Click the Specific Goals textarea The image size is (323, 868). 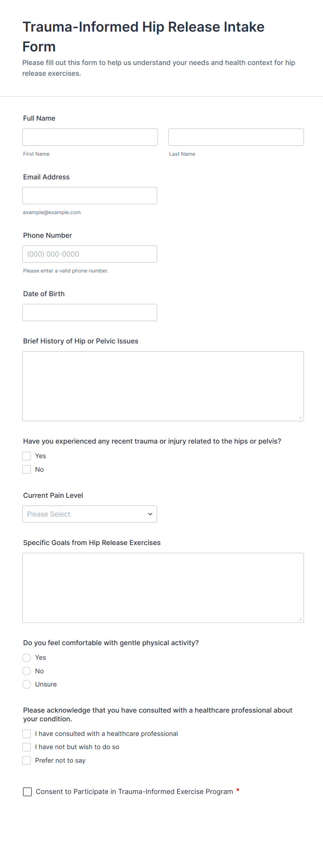(163, 587)
